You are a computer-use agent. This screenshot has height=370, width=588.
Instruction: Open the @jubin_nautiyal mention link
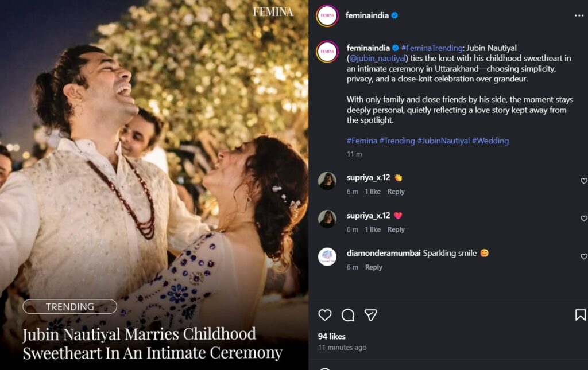(x=376, y=58)
